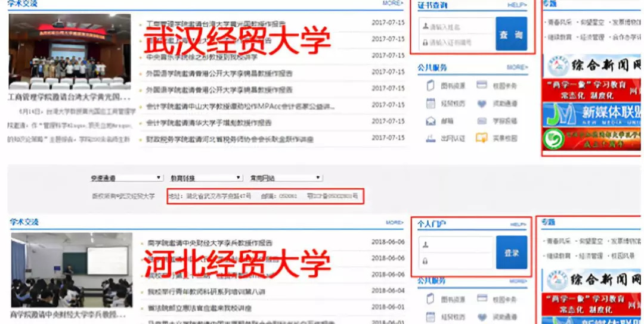Viewport: 644px width, 324px height.
Task: Focus the username field in 个人门户
Action: point(456,244)
